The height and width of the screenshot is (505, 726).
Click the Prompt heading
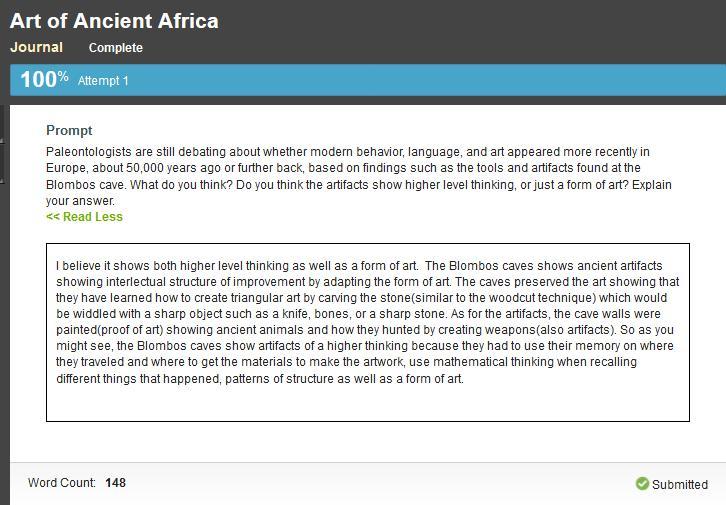point(69,130)
